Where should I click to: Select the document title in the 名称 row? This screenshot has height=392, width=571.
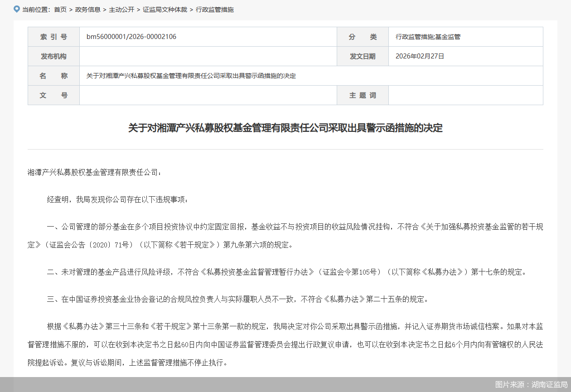[x=190, y=76]
